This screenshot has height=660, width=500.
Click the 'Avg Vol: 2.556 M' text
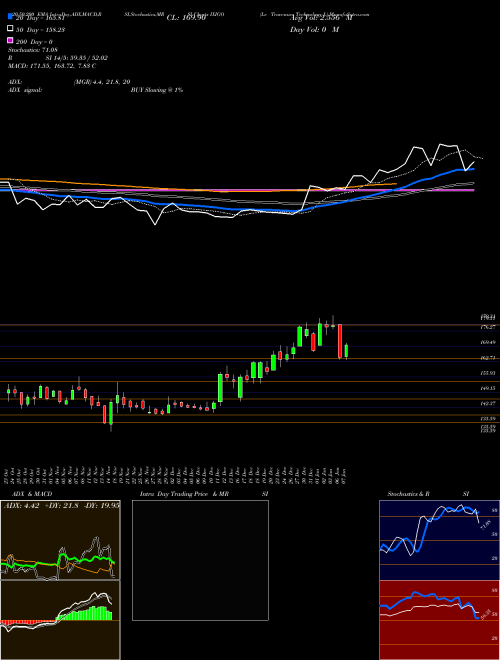coord(320,18)
